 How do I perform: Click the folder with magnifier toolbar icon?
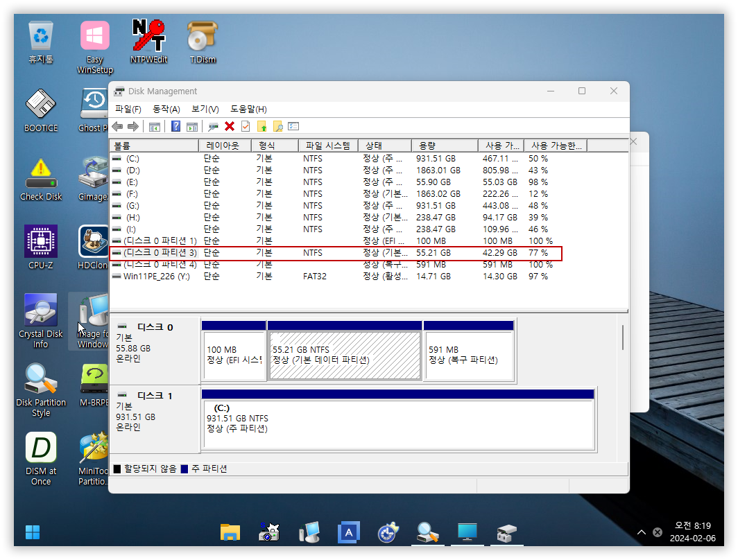click(x=278, y=126)
